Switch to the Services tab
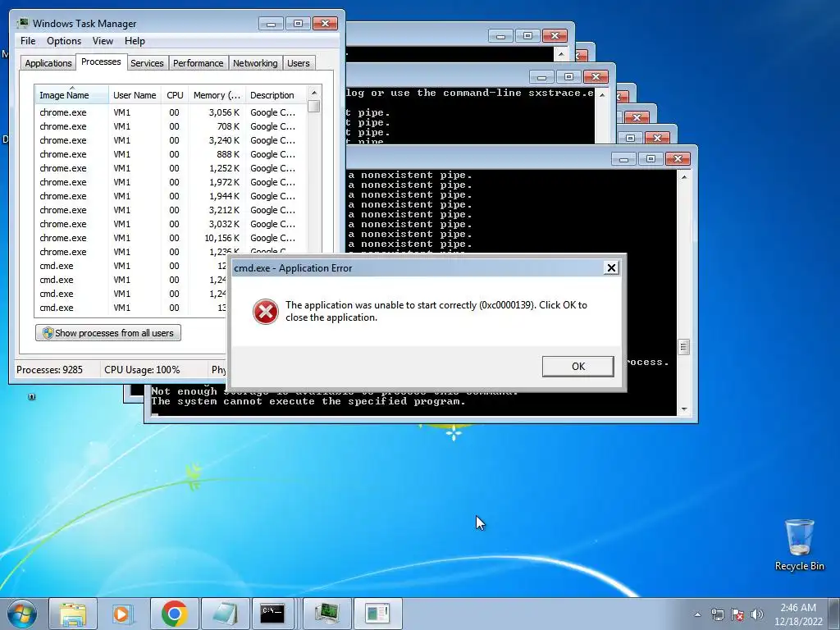840x630 pixels. tap(147, 63)
